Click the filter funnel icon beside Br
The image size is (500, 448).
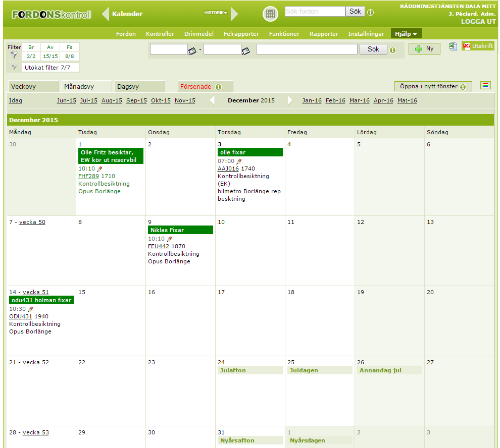coord(14,55)
